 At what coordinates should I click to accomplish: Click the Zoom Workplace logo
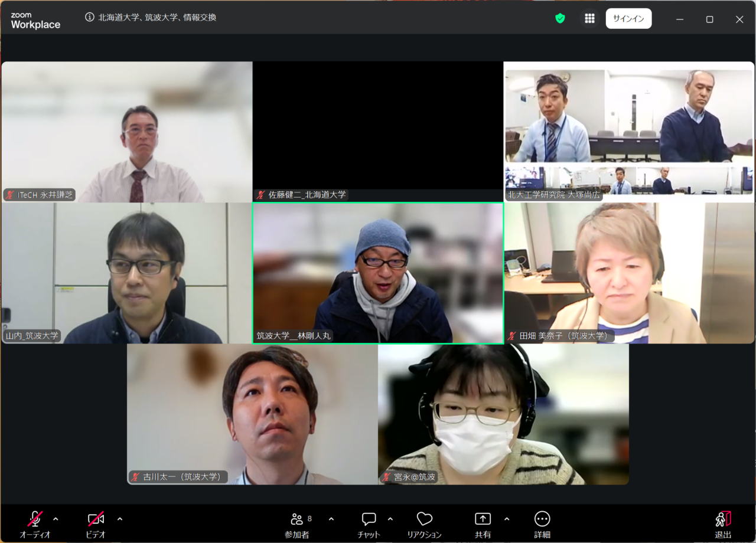click(x=35, y=21)
